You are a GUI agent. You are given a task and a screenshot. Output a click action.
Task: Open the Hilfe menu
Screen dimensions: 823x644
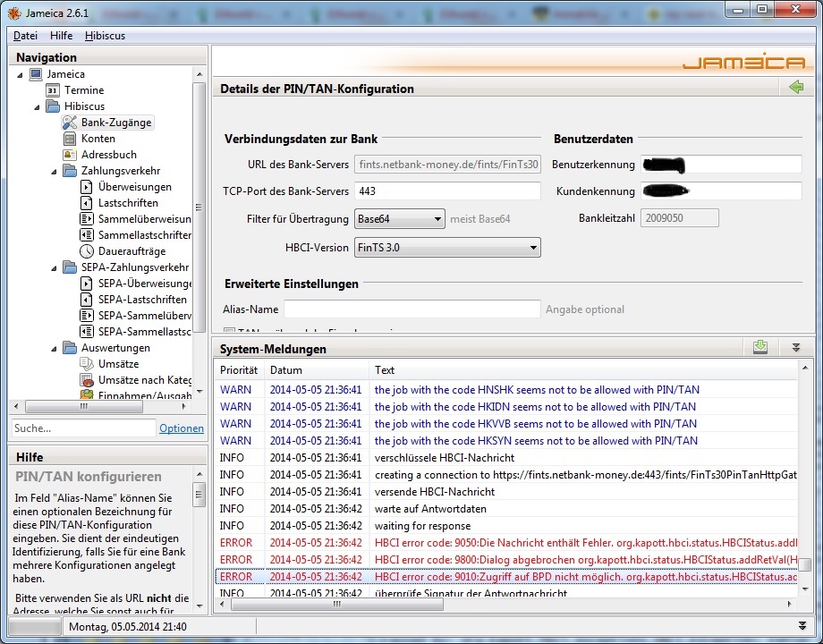click(x=61, y=36)
